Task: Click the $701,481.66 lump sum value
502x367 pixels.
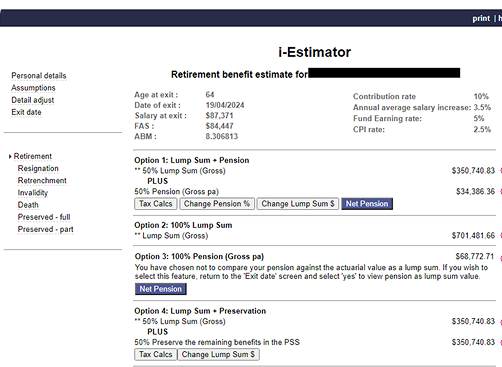Action: click(473, 236)
